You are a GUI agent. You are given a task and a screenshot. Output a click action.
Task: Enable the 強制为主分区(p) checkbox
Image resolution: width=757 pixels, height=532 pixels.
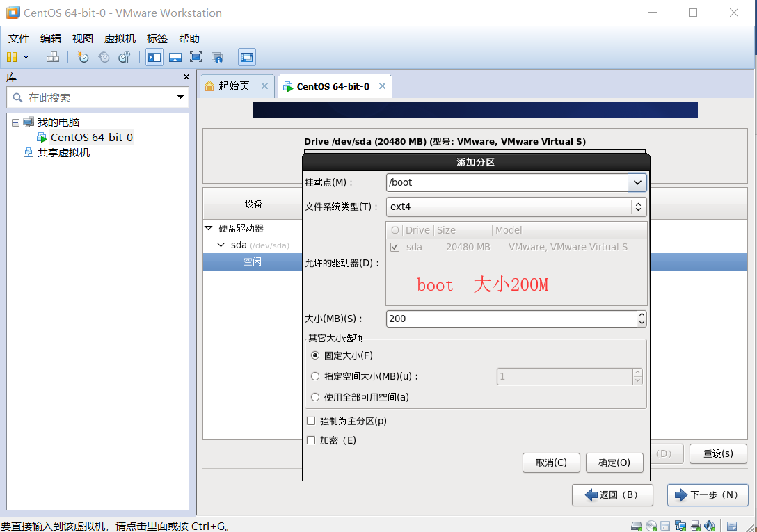(311, 421)
